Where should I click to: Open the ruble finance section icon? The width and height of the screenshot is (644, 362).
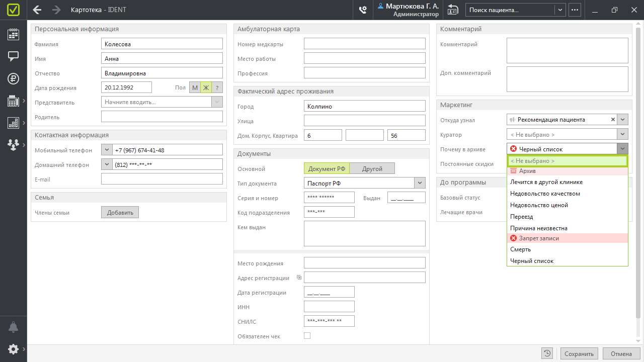point(13,78)
